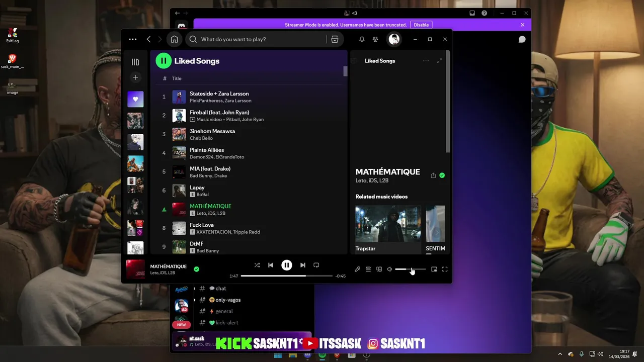Open the Spotify three-dot main menu
The width and height of the screenshot is (644, 362).
(133, 39)
